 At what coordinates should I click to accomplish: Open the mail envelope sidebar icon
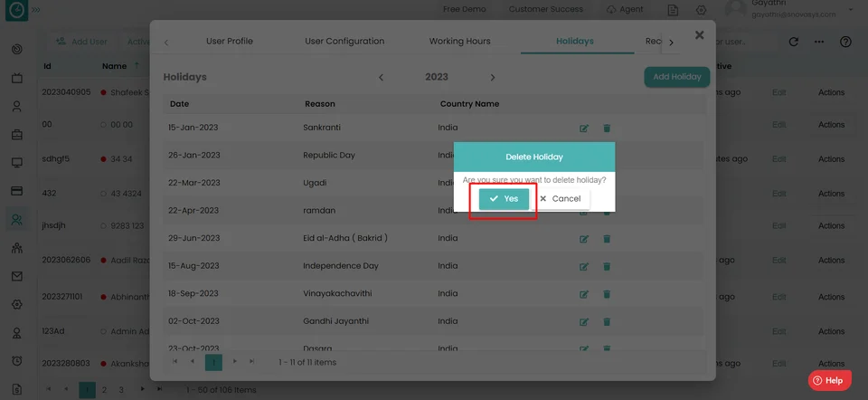[17, 276]
